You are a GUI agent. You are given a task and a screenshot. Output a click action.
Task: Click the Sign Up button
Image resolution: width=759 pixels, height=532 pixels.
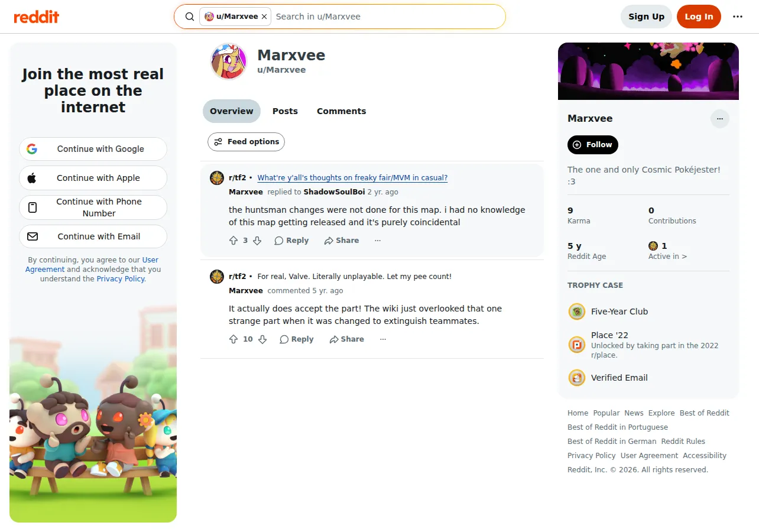[x=646, y=17]
